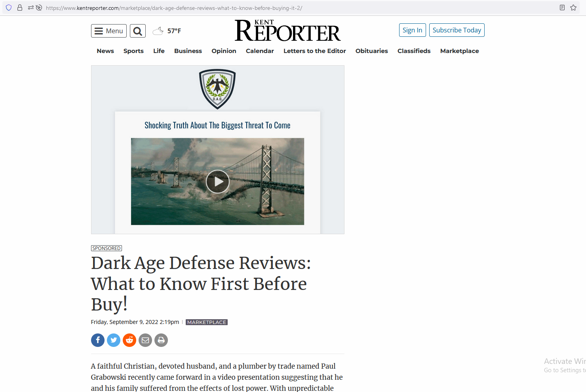Share article on Facebook
Image resolution: width=586 pixels, height=392 pixels.
click(x=98, y=340)
